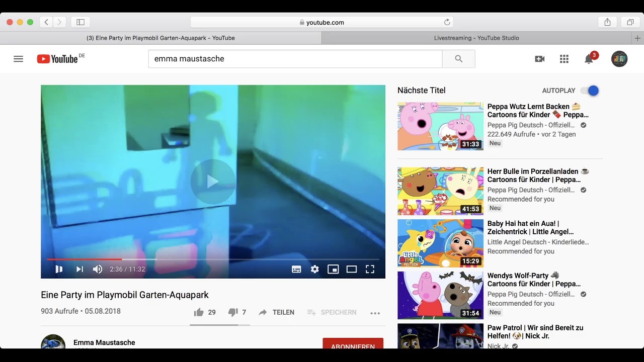644x362 pixels.
Task: Show all tabs overview in Safari
Action: coord(630,22)
